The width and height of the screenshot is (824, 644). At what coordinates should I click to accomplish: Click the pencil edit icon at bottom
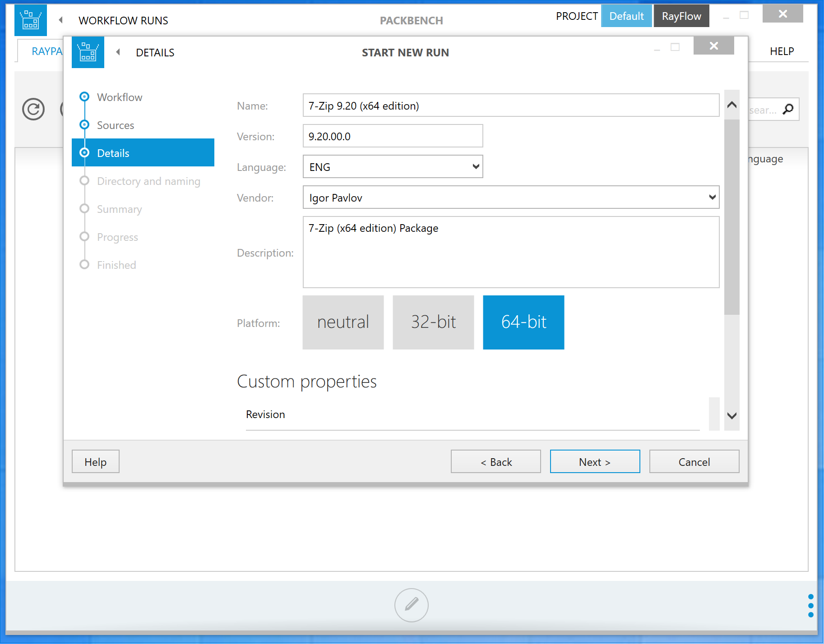point(412,605)
